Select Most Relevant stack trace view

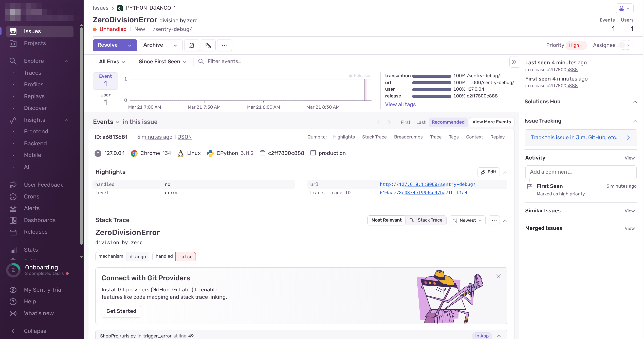click(386, 220)
